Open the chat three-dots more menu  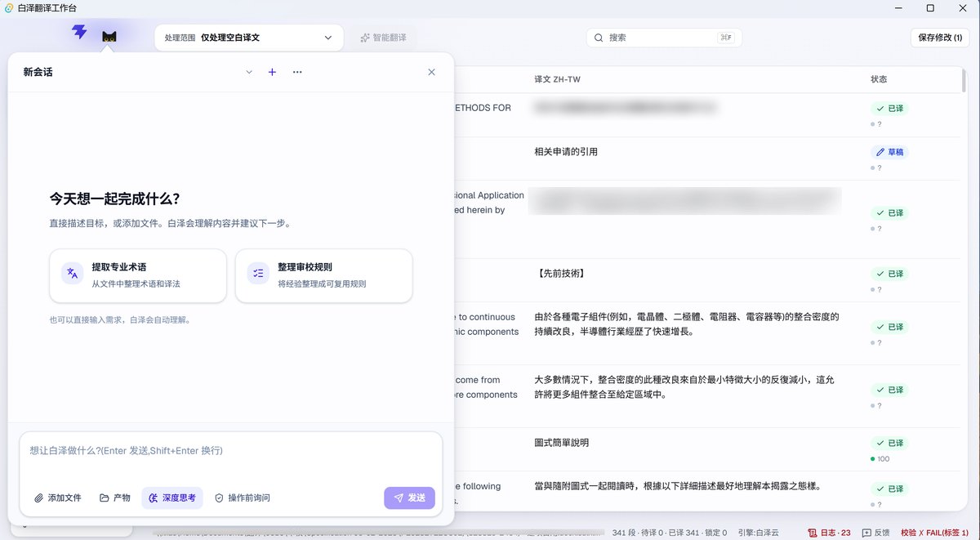297,72
